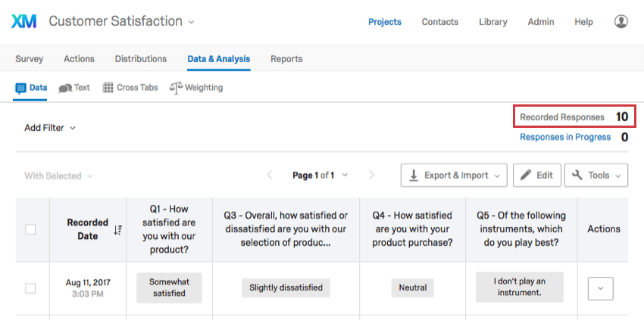
Task: Toggle the select-all header checkbox
Action: click(x=30, y=229)
